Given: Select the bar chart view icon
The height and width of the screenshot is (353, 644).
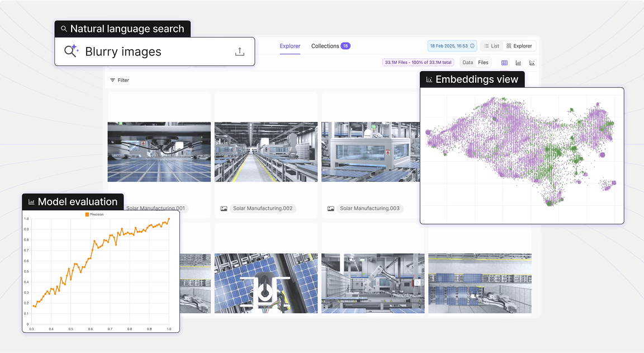Looking at the screenshot, I should click(518, 63).
